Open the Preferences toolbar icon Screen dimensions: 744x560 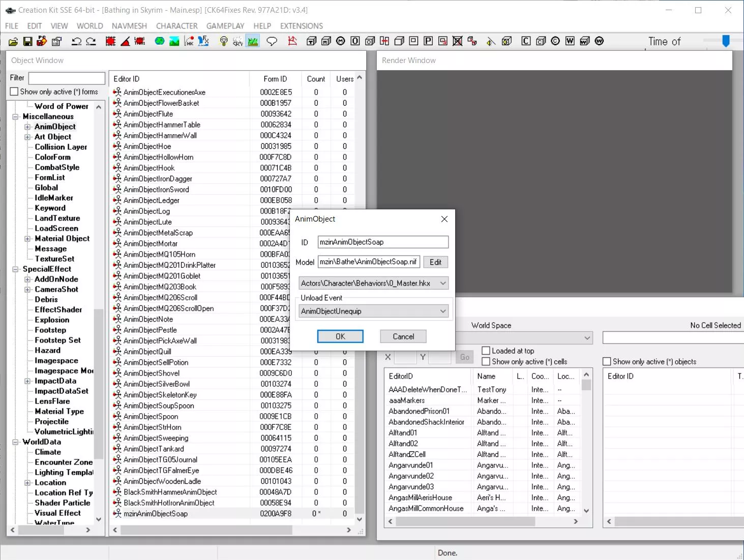point(57,41)
